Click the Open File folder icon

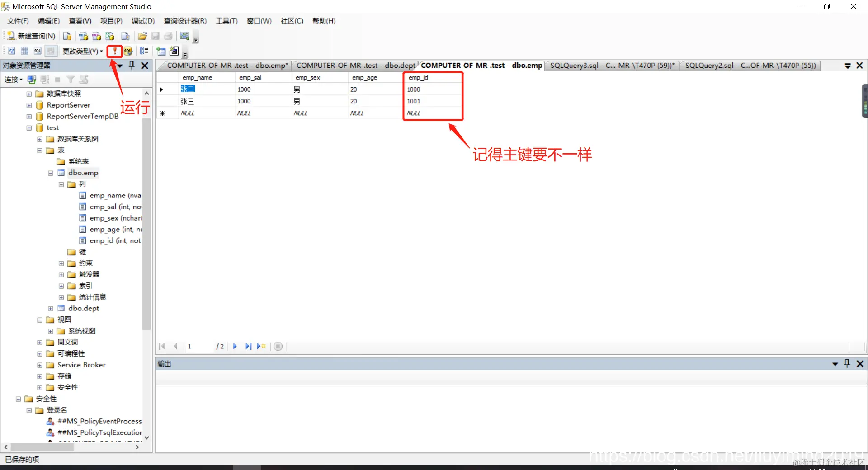142,36
